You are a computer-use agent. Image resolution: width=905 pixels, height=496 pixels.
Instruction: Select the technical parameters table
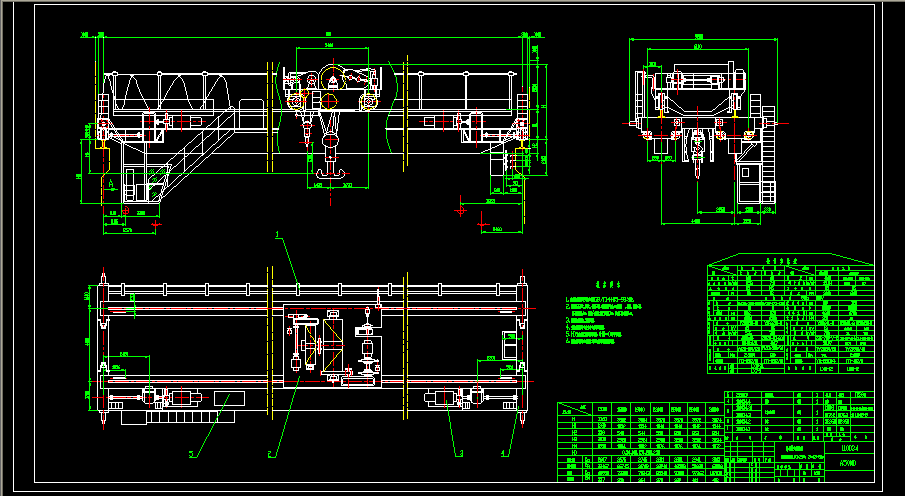point(790,320)
